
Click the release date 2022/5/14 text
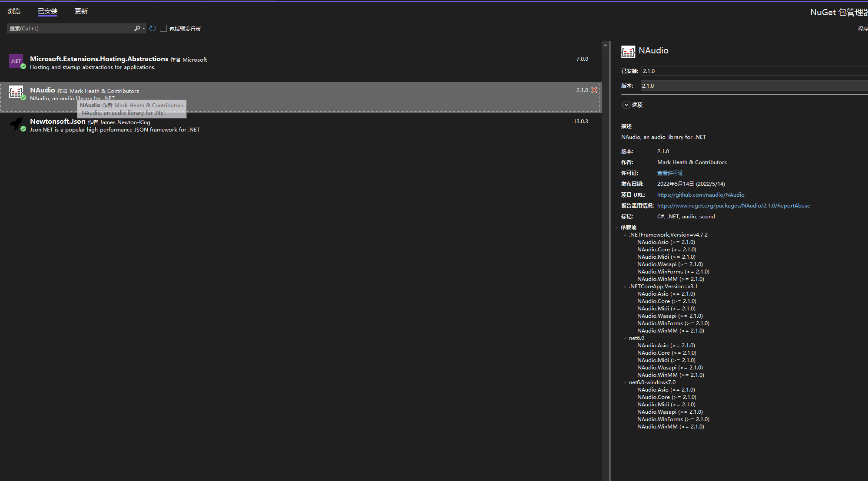(x=691, y=184)
